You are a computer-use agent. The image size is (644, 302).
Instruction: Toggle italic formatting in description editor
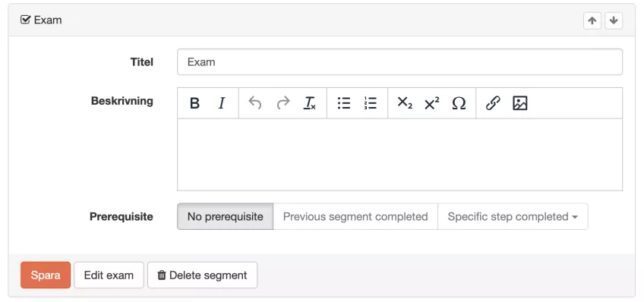click(222, 103)
